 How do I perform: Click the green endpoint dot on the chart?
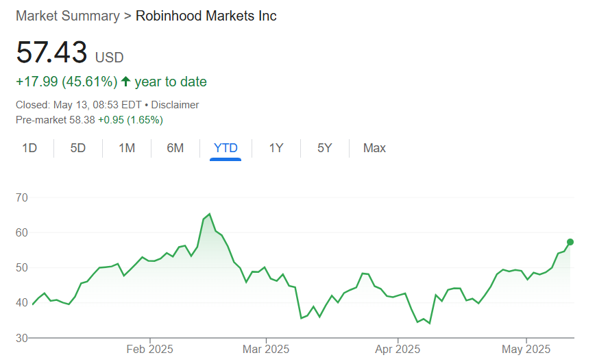(570, 242)
